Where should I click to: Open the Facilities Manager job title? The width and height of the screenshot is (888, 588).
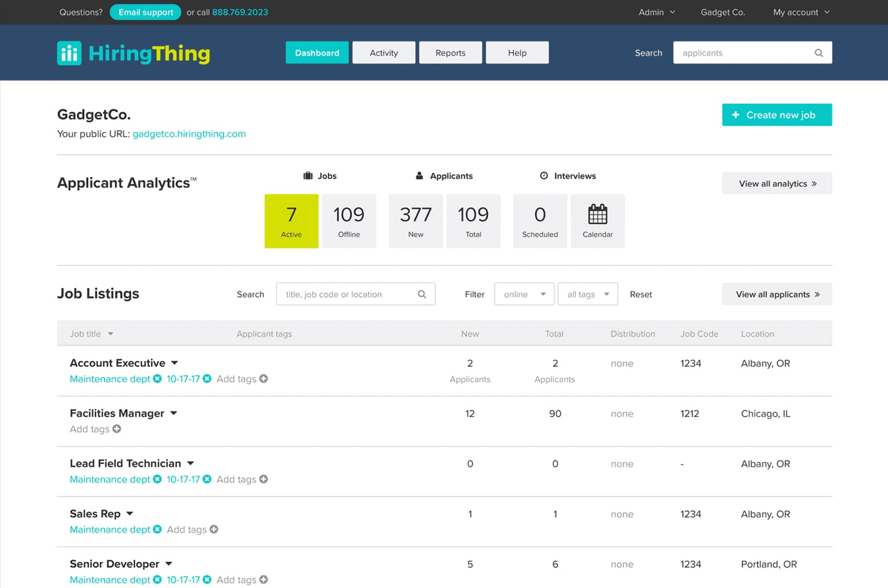pyautogui.click(x=117, y=413)
